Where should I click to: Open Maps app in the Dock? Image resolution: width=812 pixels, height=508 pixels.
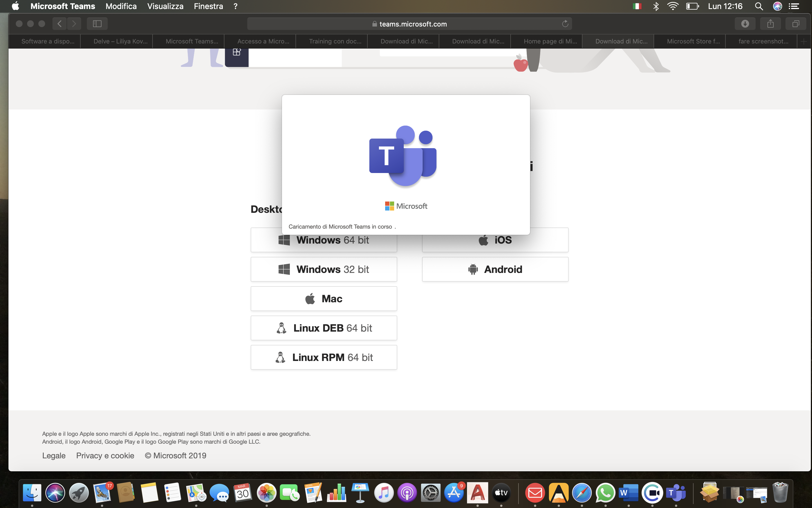[196, 493]
